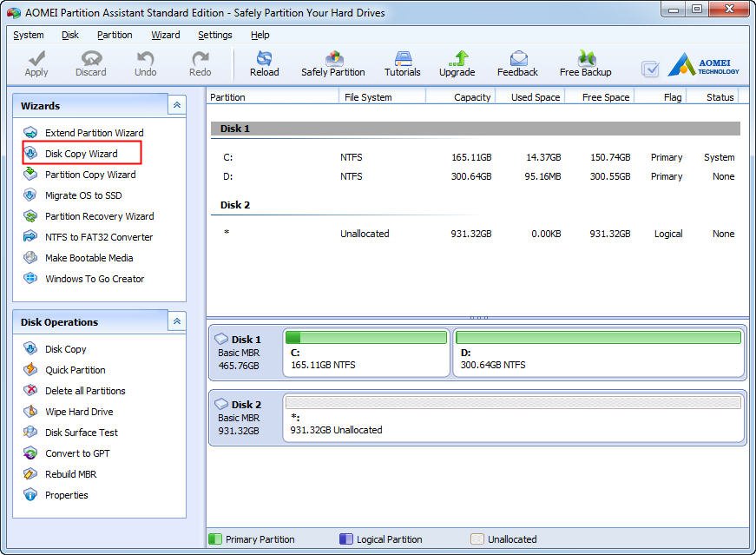Screen dimensions: 756x555
Task: Click Convert to GPT operation
Action: click(77, 453)
